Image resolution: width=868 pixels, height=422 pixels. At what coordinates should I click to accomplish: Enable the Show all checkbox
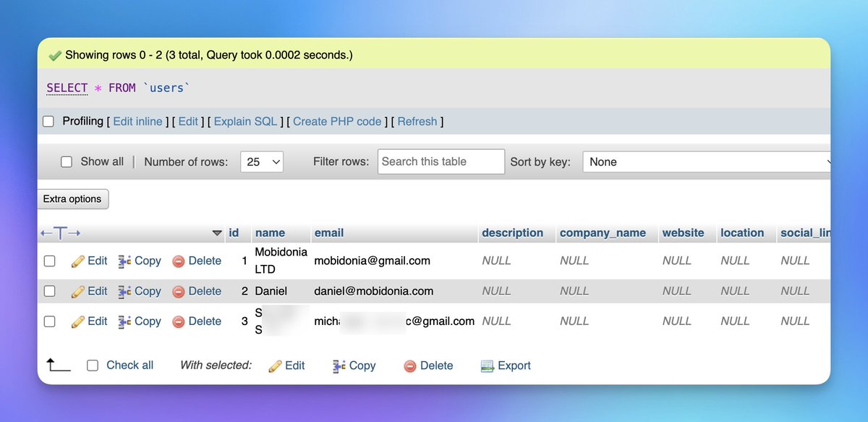point(67,162)
